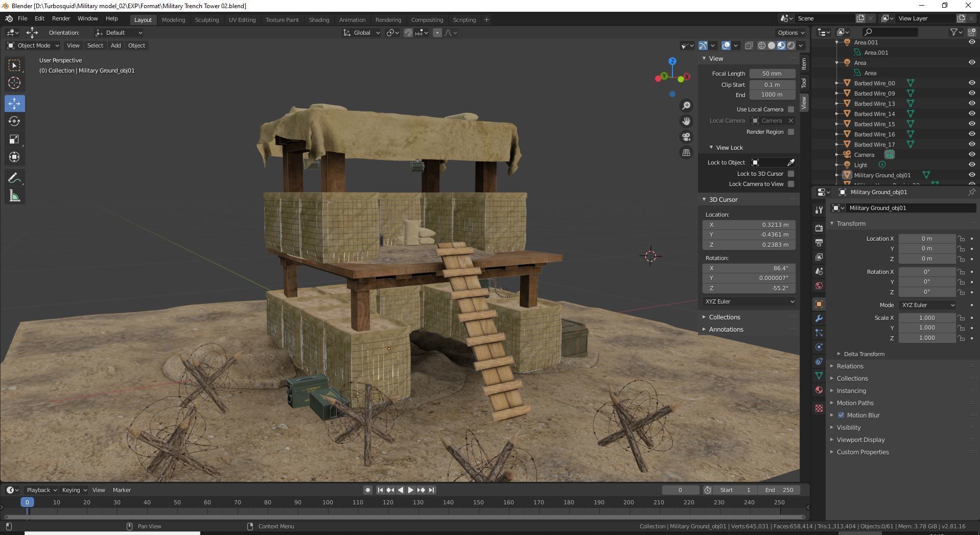Open the Modifiers properties tab

[x=819, y=318]
